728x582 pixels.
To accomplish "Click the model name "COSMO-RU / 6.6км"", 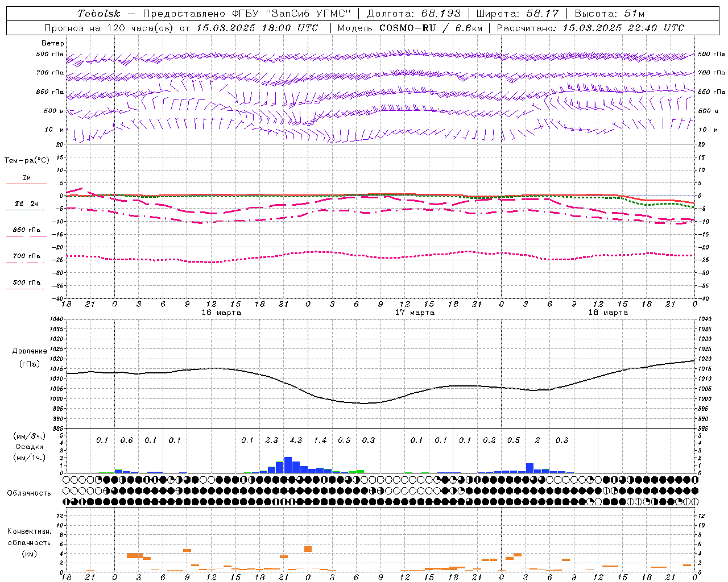I will pyautogui.click(x=431, y=28).
